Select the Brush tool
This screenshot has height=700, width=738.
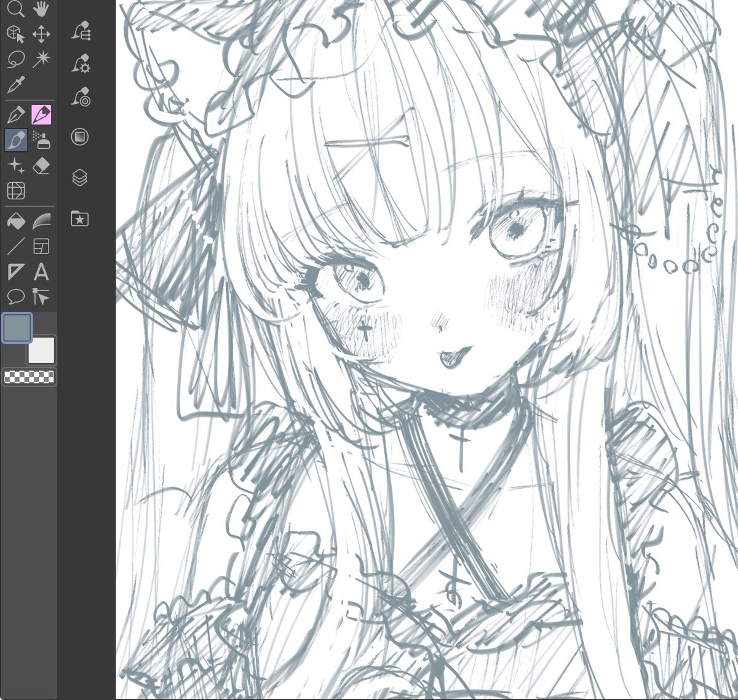click(x=15, y=140)
